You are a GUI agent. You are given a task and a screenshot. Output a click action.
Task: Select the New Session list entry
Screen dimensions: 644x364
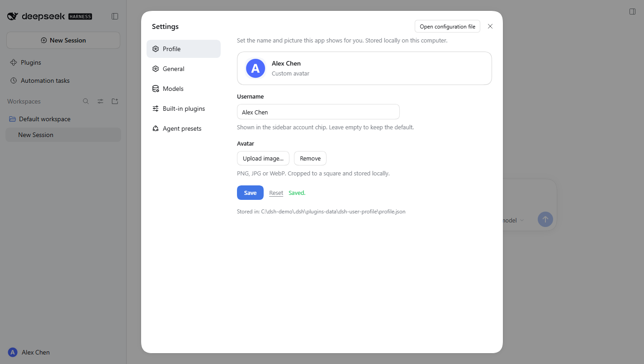[x=63, y=135]
